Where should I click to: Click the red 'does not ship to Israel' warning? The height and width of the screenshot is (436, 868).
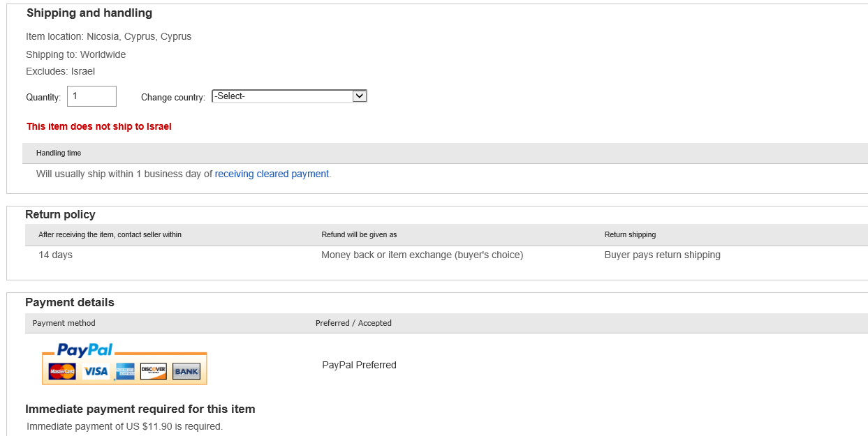tap(99, 127)
